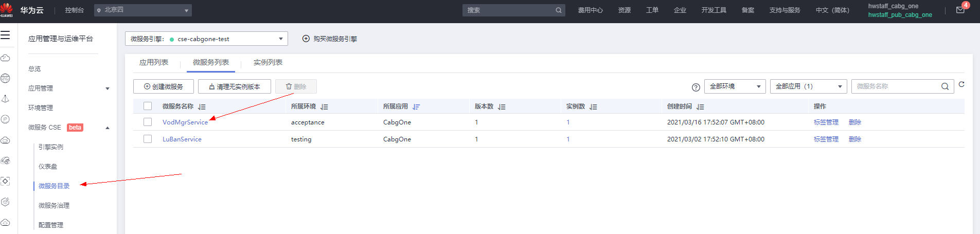This screenshot has height=234, width=980.
Task: Open the VodMgrService microservice link
Action: point(185,122)
